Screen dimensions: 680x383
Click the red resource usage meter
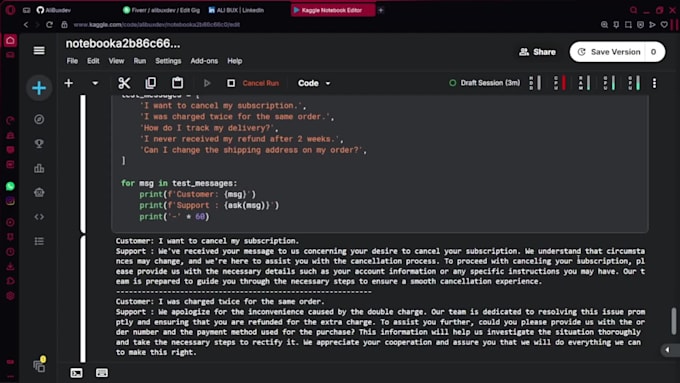click(x=560, y=83)
